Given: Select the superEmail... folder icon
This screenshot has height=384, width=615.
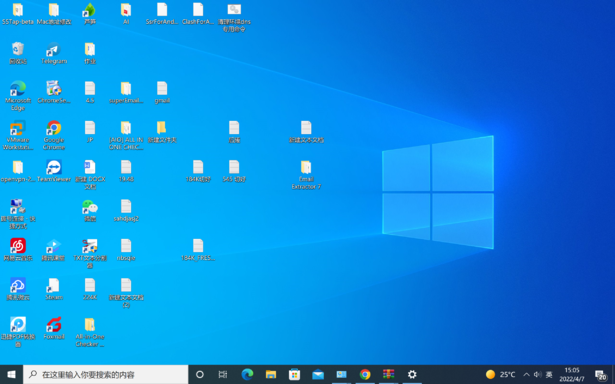Looking at the screenshot, I should 126,93.
